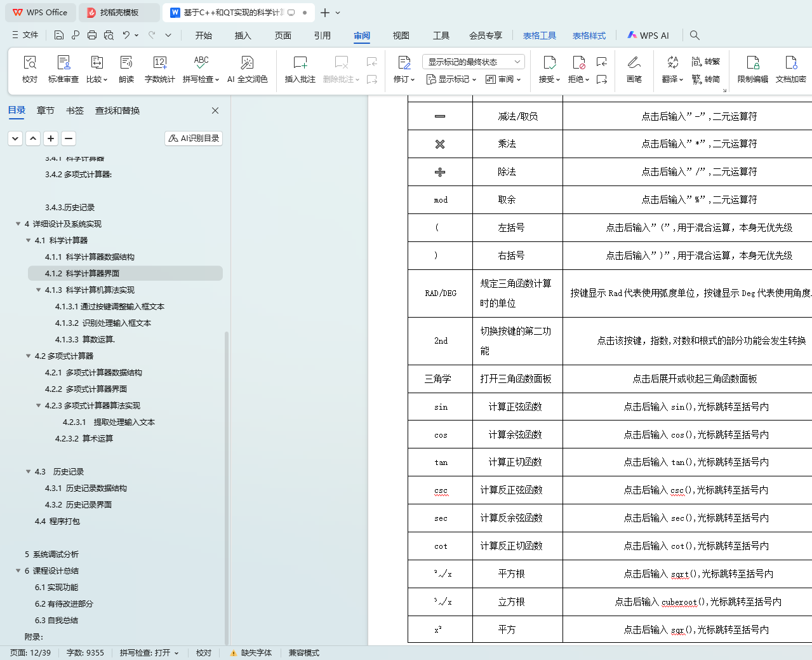
Task: Open the new tab plus button
Action: [325, 13]
